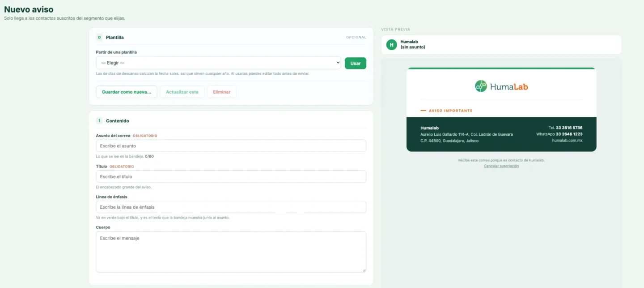The height and width of the screenshot is (288, 644).
Task: Focus the 'Escribe el título' field
Action: pos(231,176)
